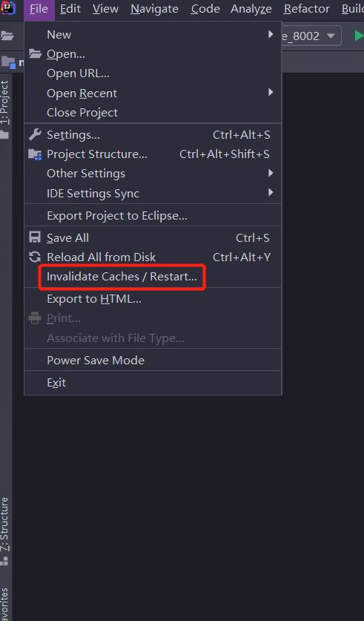Click the IntelliJ IDEA logo icon
Viewport: 364px width, 621px height.
(8, 8)
